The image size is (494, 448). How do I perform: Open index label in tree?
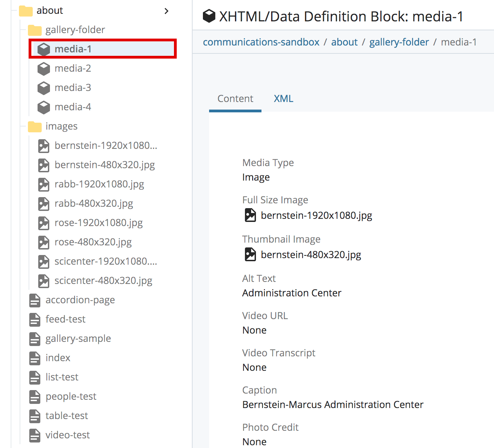coord(58,358)
